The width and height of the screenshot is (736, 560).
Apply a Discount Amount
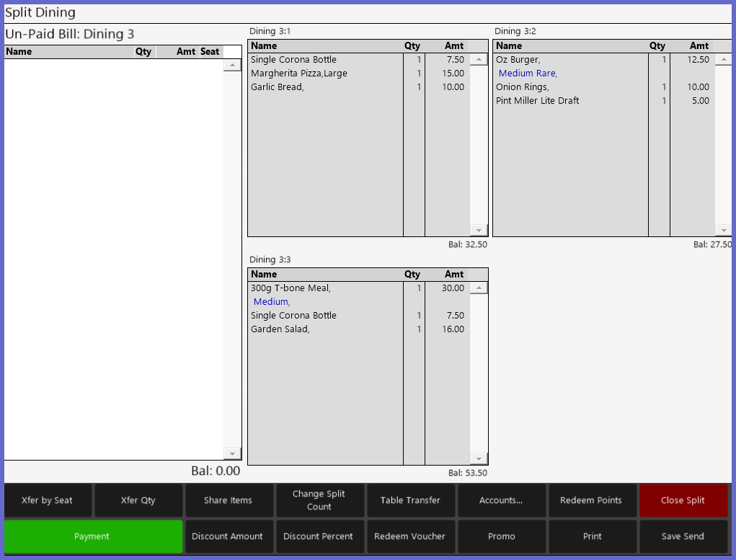point(228,536)
